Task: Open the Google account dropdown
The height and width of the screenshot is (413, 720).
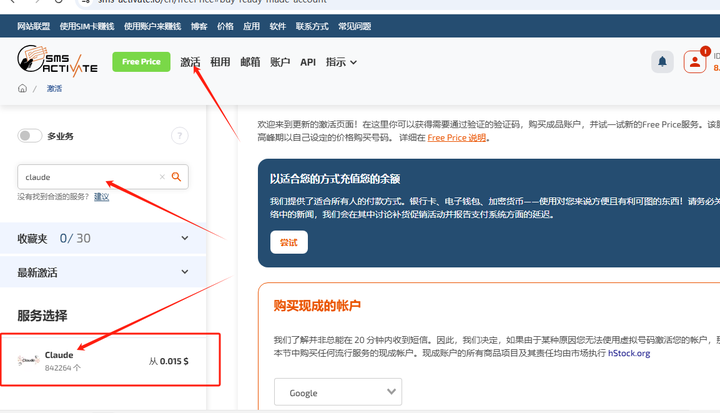Action: 338,392
